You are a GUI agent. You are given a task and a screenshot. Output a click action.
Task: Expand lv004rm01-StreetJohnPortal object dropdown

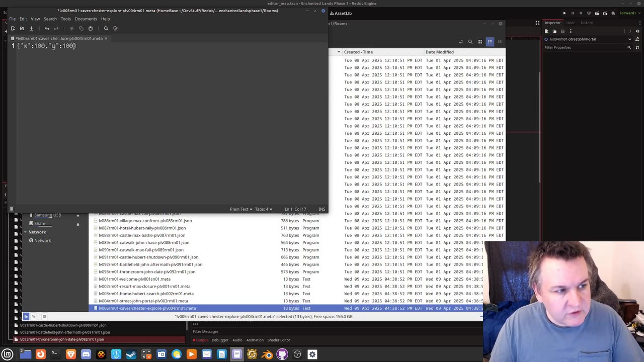point(630,39)
